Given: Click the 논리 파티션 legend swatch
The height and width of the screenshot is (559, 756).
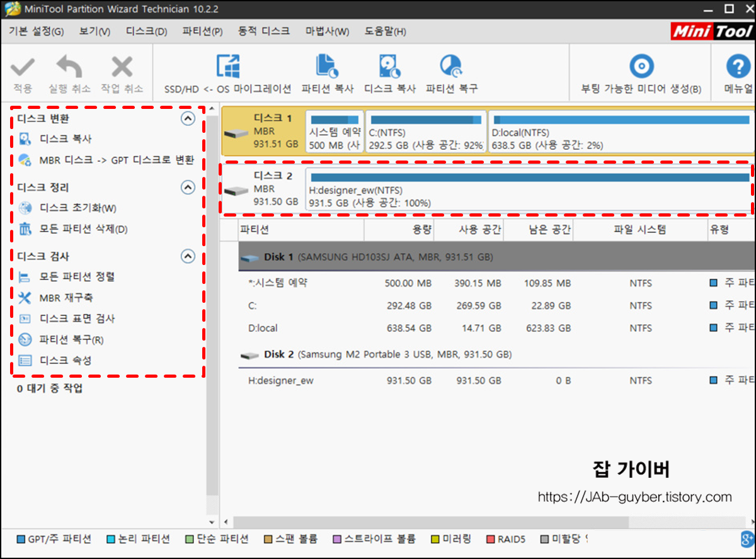Looking at the screenshot, I should 112,539.
